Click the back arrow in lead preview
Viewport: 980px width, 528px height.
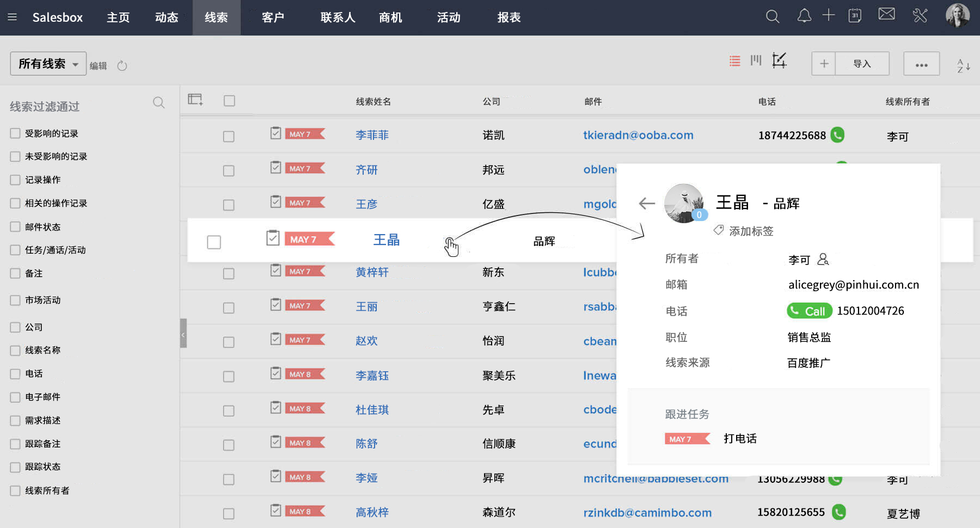(646, 204)
